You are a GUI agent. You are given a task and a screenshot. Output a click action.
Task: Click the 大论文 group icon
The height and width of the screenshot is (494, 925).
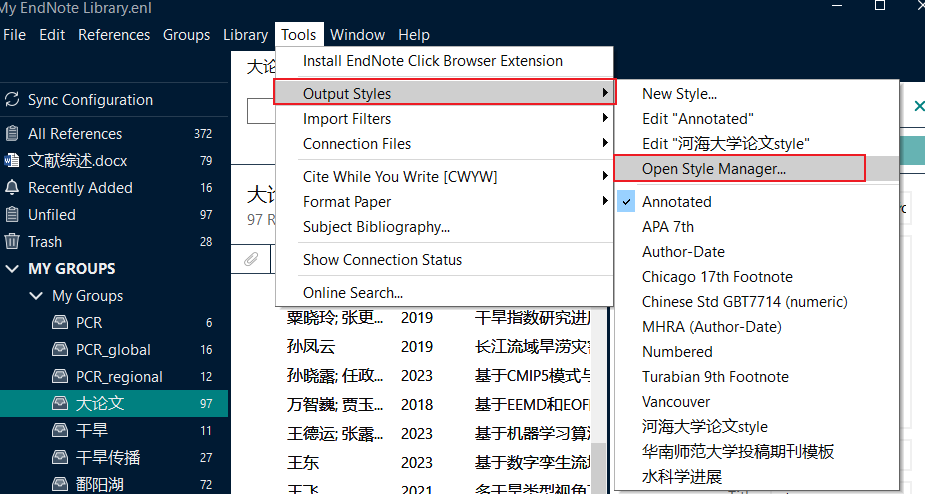(60, 403)
